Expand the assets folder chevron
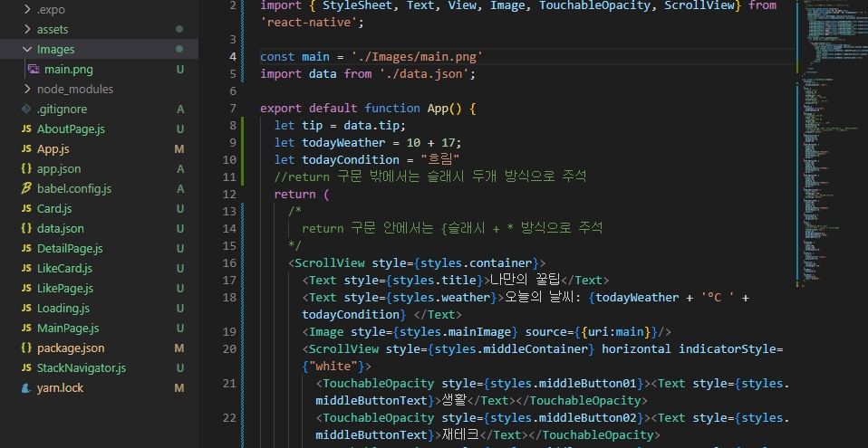 (27, 29)
